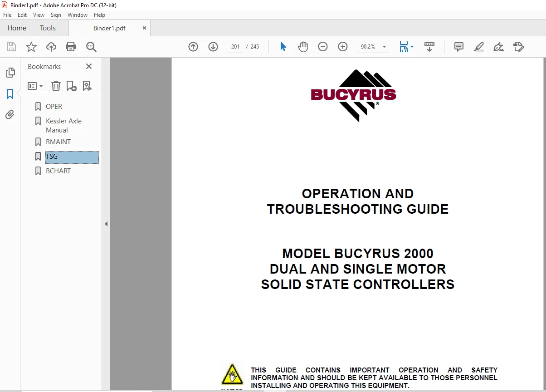Open the Help menu
The height and width of the screenshot is (392, 546).
click(x=99, y=15)
